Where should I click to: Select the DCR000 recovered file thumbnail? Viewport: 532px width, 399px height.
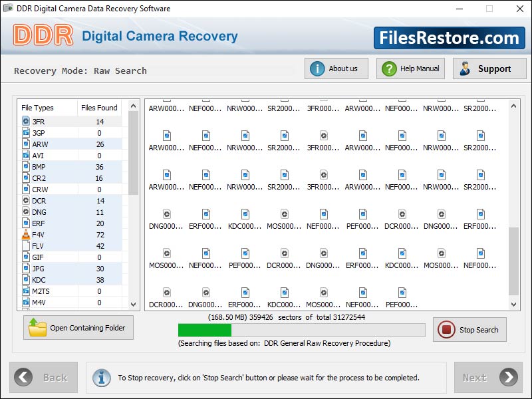tap(166, 291)
